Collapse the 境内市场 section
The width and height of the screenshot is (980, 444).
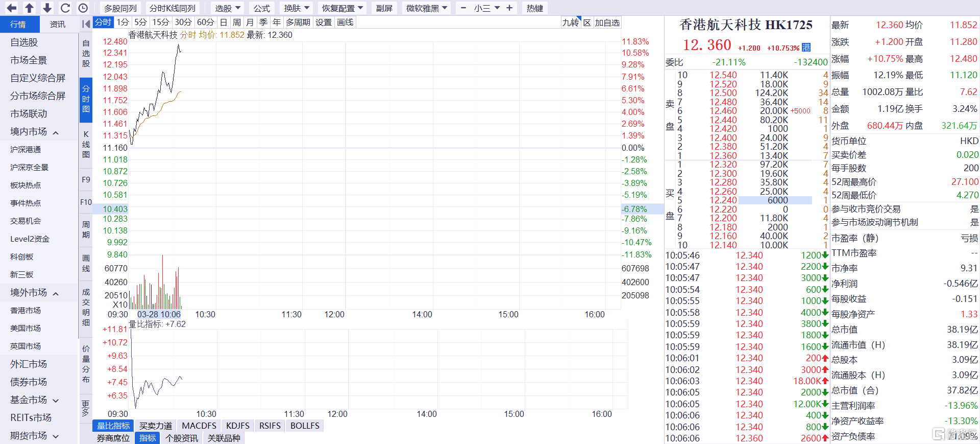tap(56, 132)
